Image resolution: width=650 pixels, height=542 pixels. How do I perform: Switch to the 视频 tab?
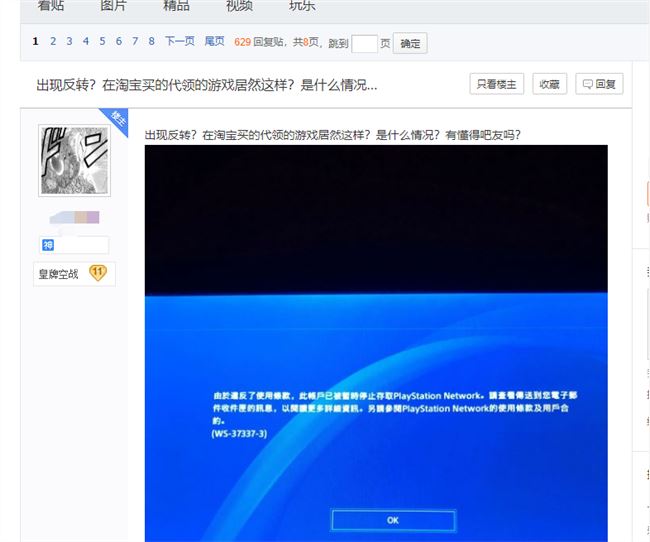(239, 5)
